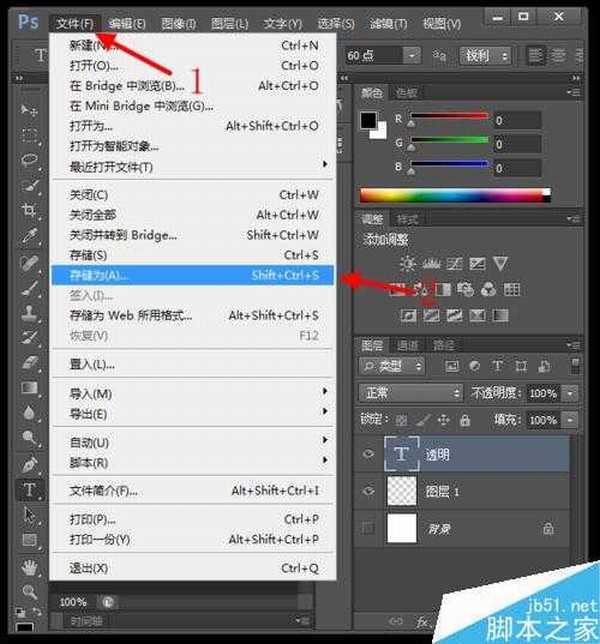This screenshot has width=600, height=644.
Task: Select the Crop tool
Action: click(29, 210)
